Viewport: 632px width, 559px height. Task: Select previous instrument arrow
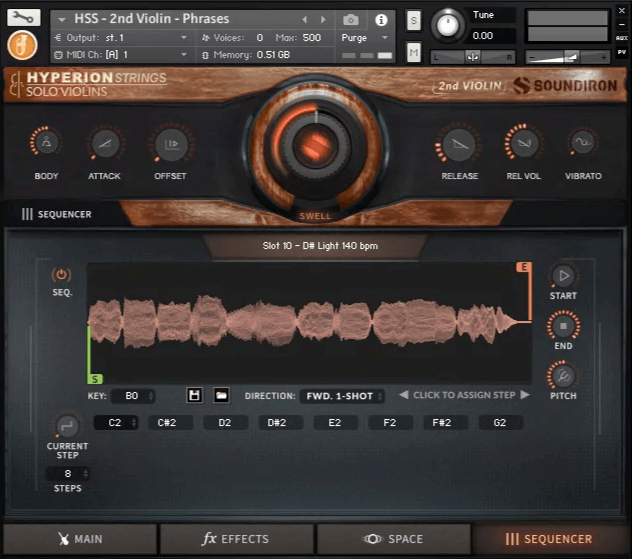[304, 19]
